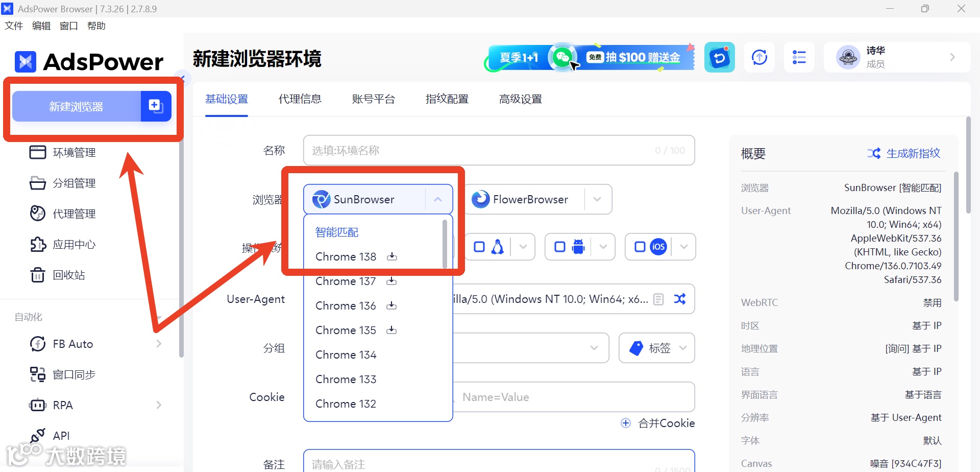Tick the Android operating system checkbox
The height and width of the screenshot is (472, 980).
pos(560,247)
